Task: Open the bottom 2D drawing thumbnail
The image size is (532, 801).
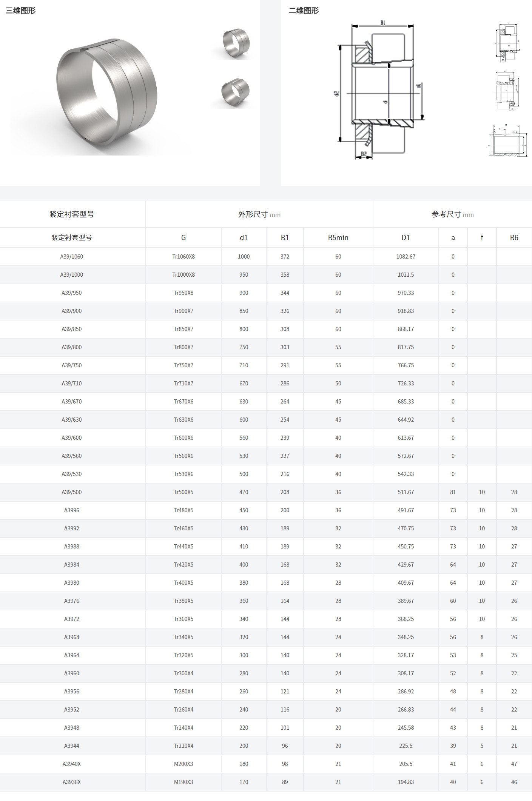Action: click(508, 140)
